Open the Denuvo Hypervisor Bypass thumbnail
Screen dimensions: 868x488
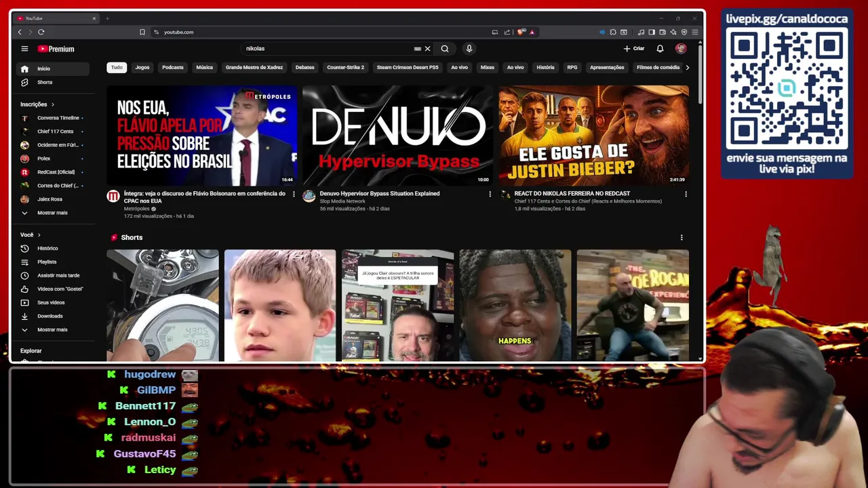click(397, 136)
